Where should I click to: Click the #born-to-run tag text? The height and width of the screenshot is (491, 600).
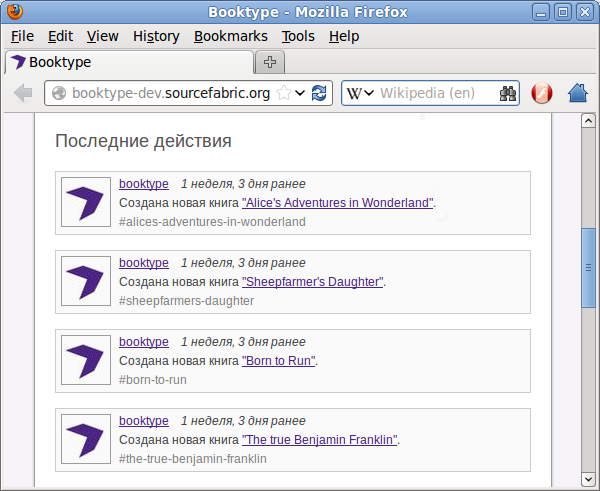tap(153, 380)
